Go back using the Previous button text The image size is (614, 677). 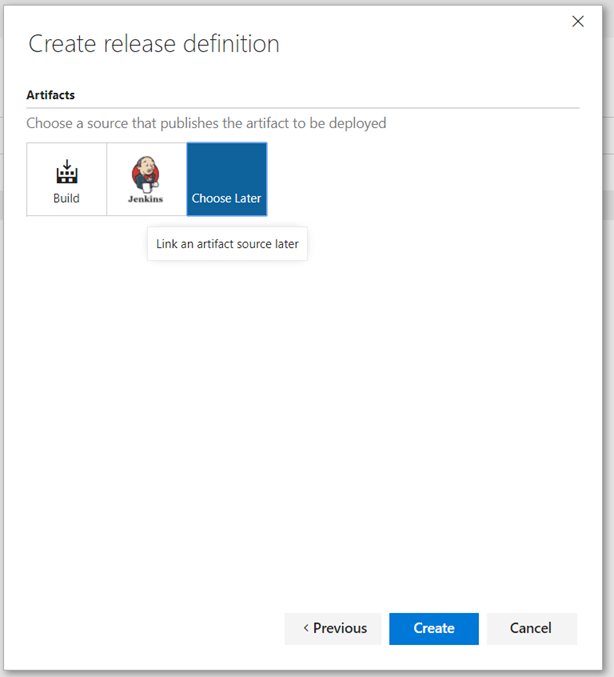[x=340, y=629]
